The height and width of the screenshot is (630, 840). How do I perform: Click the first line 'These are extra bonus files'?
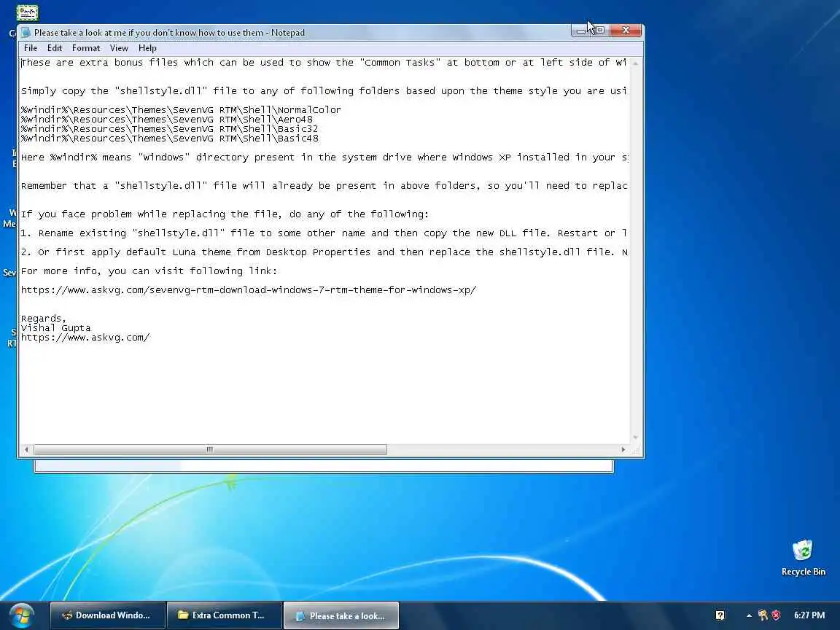pyautogui.click(x=324, y=63)
